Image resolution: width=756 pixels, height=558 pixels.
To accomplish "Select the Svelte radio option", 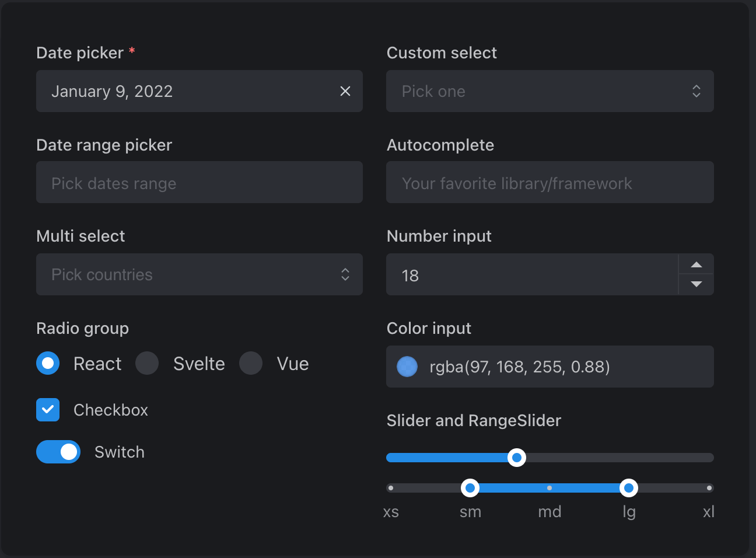I will (x=147, y=363).
